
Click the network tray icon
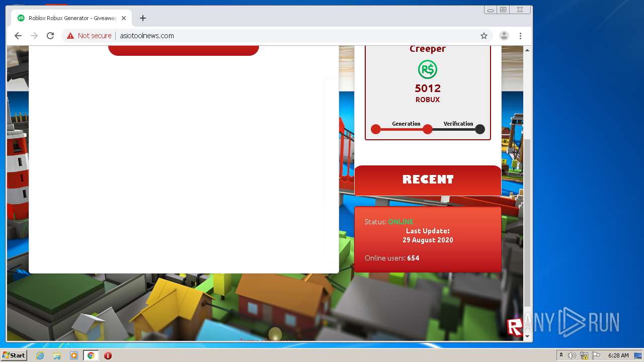584,355
